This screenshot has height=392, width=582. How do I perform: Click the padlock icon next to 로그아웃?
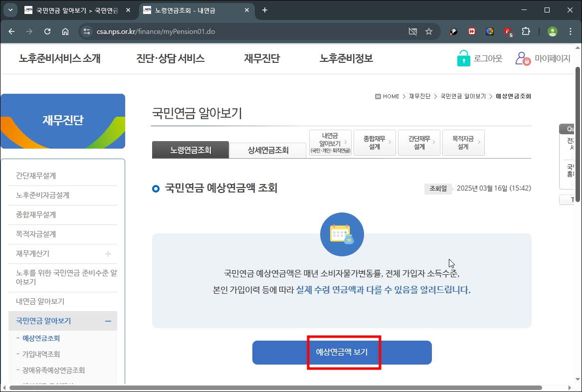[463, 57]
